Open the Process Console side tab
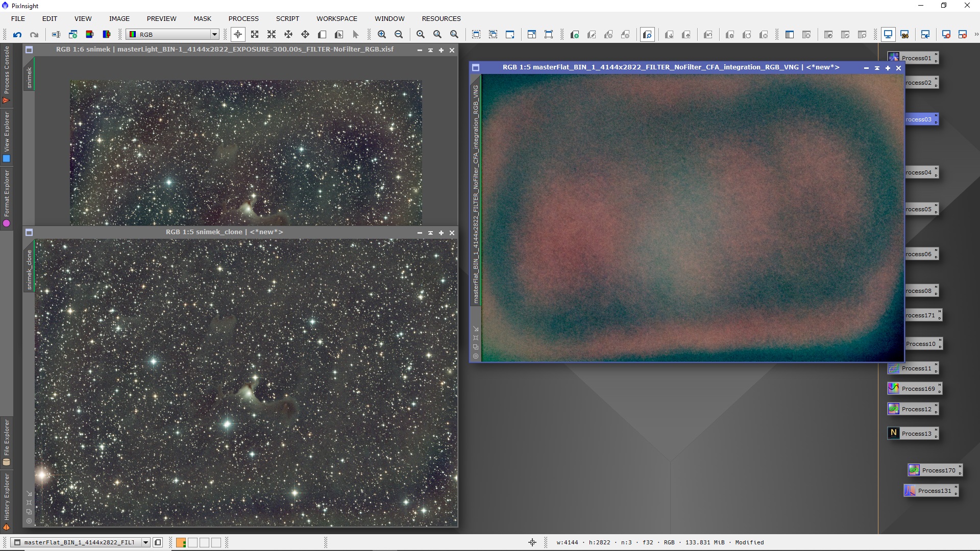The height and width of the screenshot is (551, 980). (x=7, y=74)
